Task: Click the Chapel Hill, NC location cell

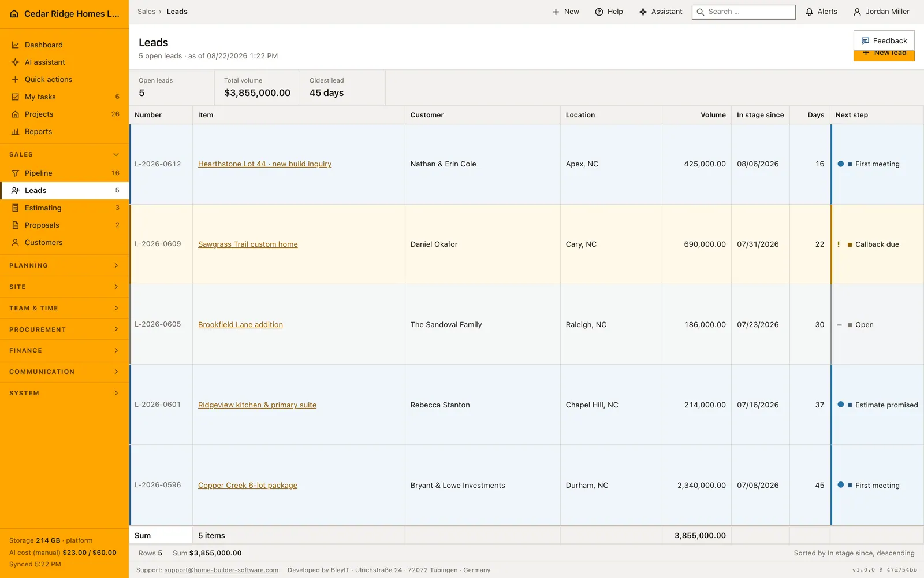Action: [x=611, y=405]
